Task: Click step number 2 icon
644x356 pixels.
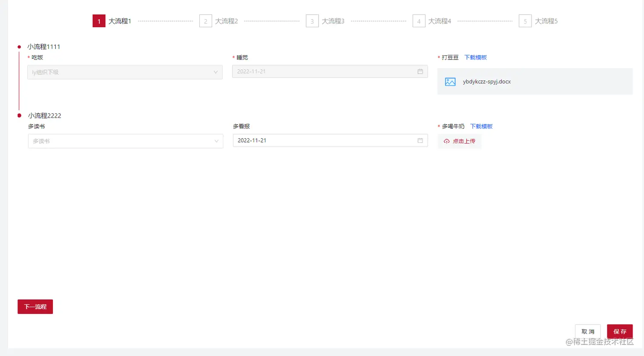Action: (205, 21)
